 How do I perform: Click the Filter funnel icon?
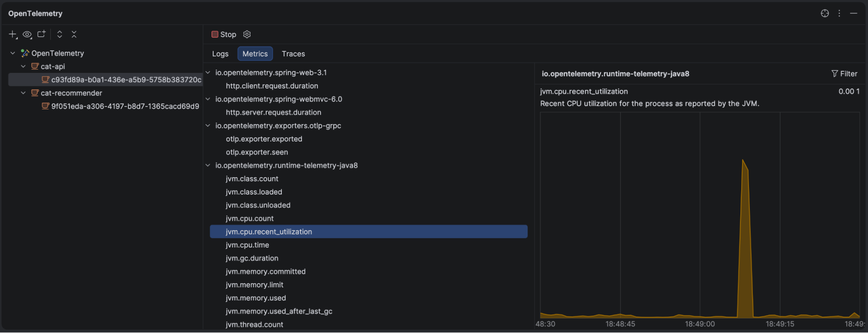[835, 74]
